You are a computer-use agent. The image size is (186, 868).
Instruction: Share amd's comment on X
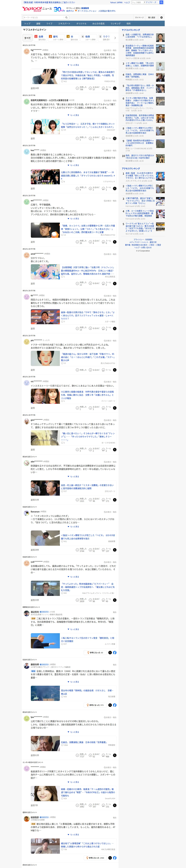(x=115, y=283)
